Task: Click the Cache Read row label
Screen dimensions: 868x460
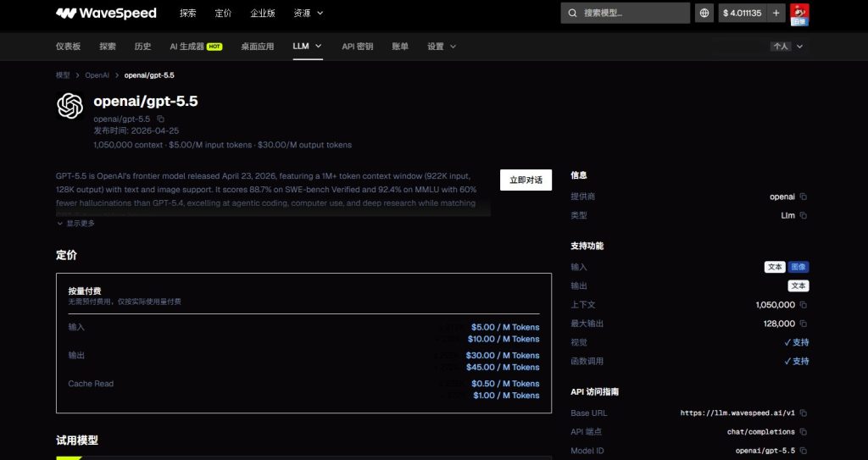Action: 91,384
